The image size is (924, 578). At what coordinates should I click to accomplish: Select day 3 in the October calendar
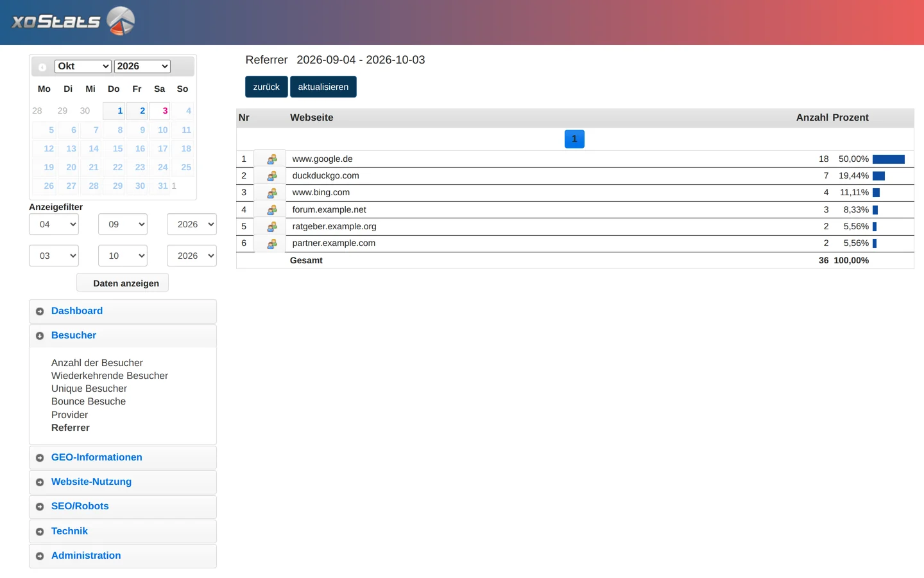click(160, 111)
